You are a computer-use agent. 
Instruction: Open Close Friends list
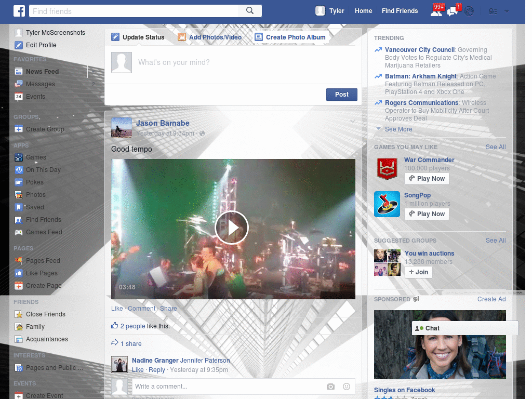pos(46,314)
